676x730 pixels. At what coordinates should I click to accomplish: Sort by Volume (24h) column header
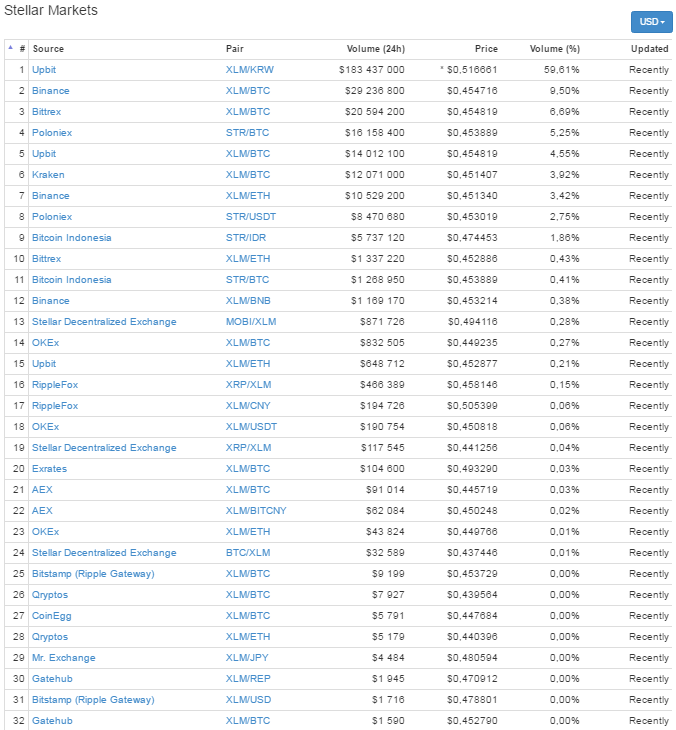point(376,49)
